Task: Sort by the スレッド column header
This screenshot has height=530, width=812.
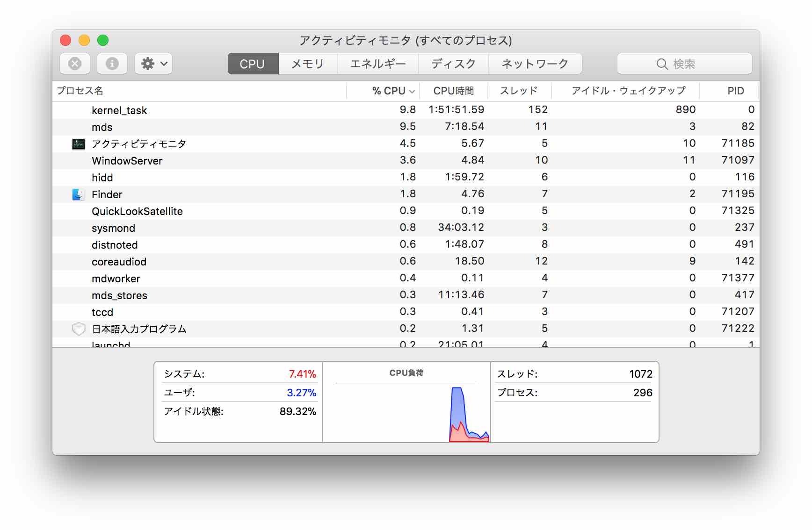Action: pyautogui.click(x=519, y=91)
